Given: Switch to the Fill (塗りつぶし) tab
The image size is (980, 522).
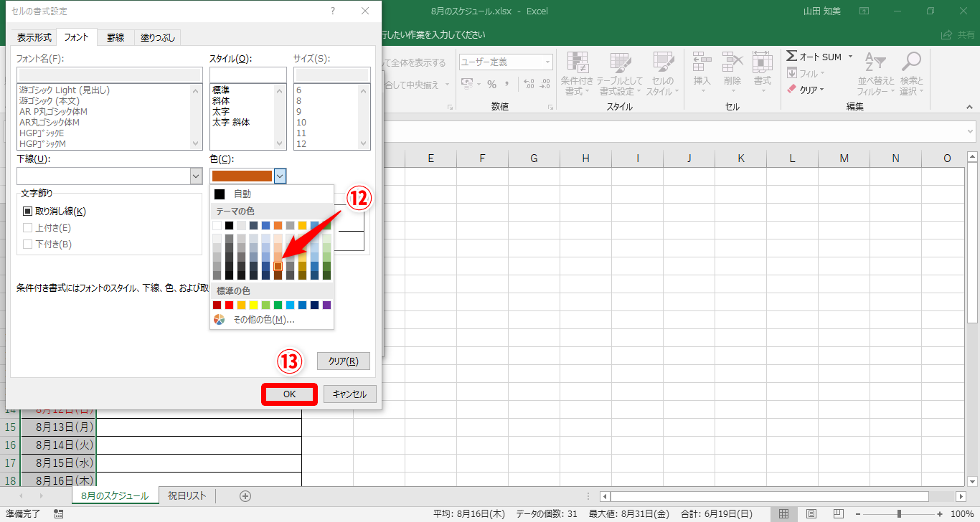Looking at the screenshot, I should tap(157, 37).
